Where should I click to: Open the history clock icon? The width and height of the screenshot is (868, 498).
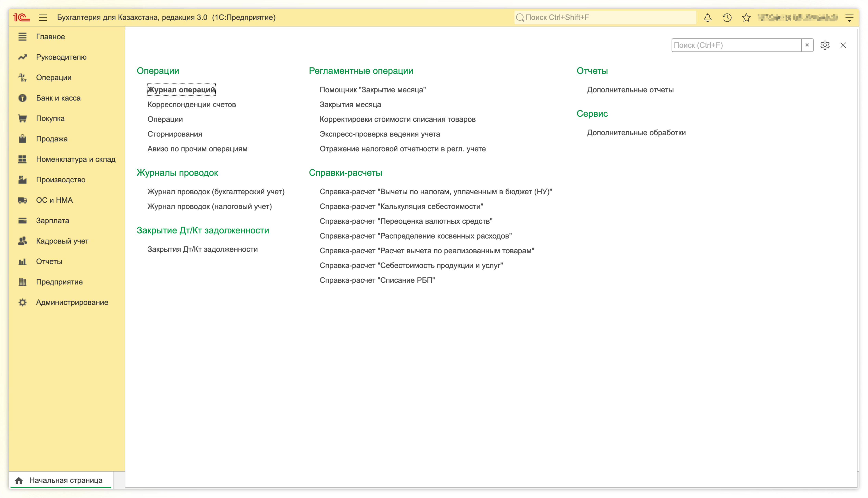coord(727,18)
